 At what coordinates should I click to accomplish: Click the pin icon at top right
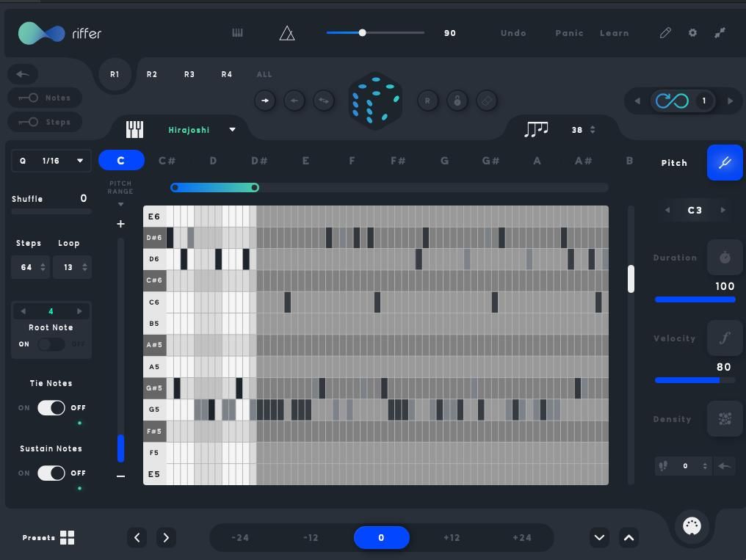[x=720, y=33]
